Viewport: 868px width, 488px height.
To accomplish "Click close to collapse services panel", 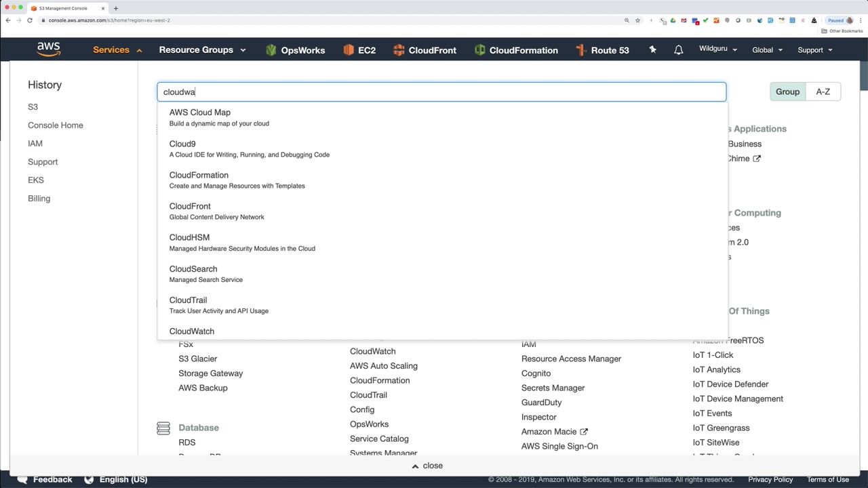I will (x=427, y=466).
